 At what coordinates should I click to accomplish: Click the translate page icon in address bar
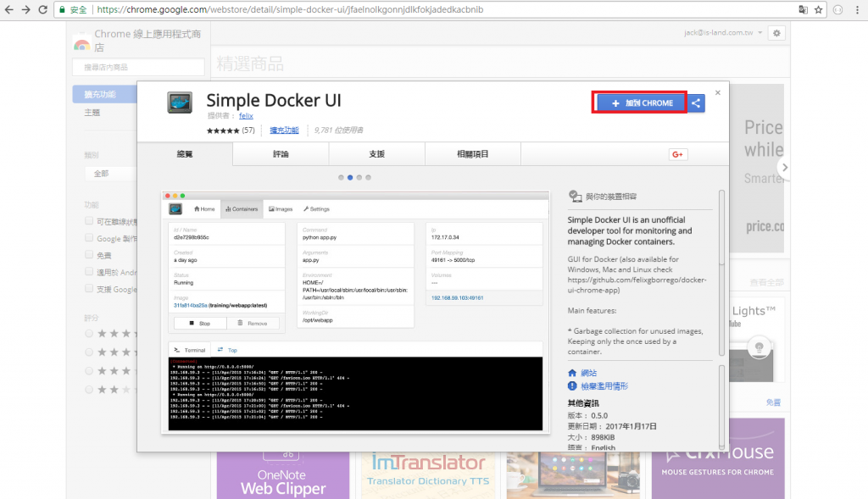point(803,9)
